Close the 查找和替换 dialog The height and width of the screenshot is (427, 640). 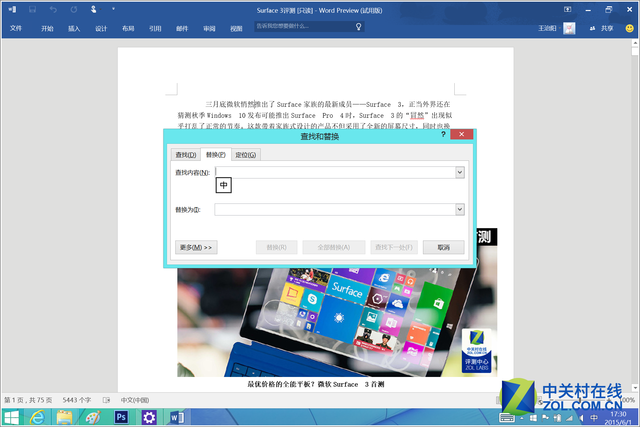coord(462,134)
